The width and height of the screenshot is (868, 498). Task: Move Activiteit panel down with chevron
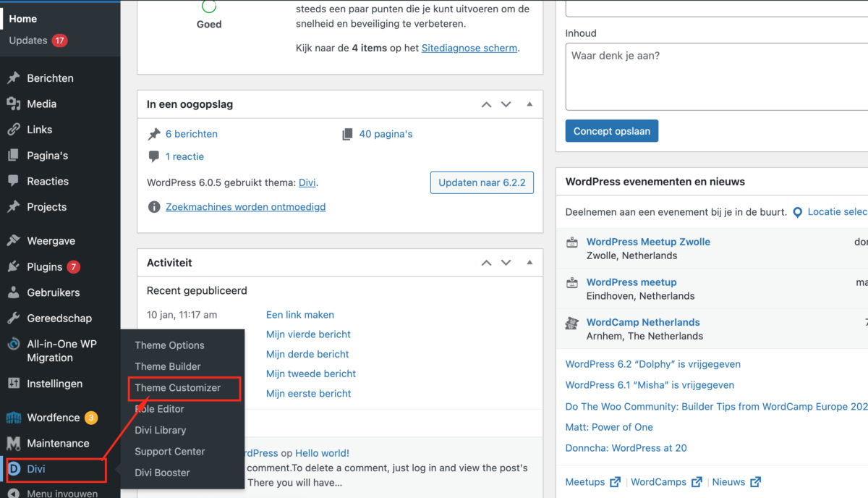(x=506, y=263)
